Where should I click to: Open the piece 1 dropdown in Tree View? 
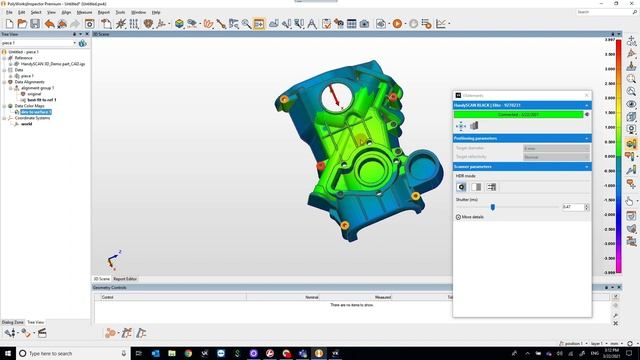click(74, 43)
